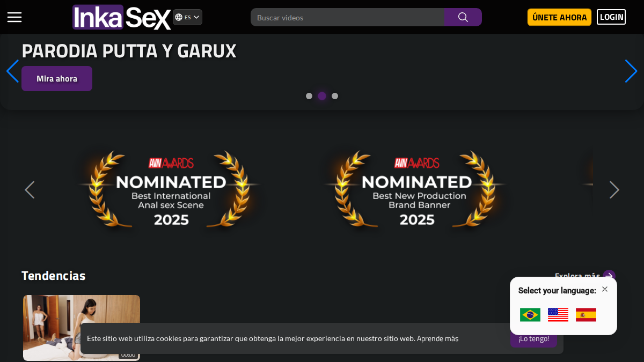
Task: Show previous awards carousel item
Action: pyautogui.click(x=30, y=190)
